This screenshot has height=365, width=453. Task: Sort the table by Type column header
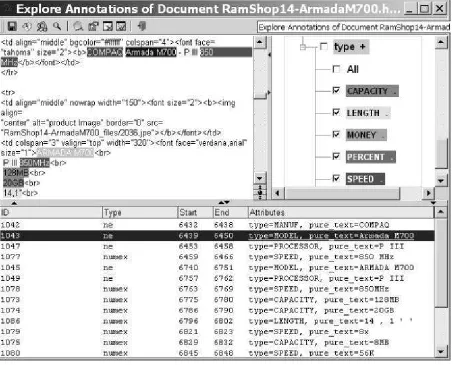click(x=140, y=212)
